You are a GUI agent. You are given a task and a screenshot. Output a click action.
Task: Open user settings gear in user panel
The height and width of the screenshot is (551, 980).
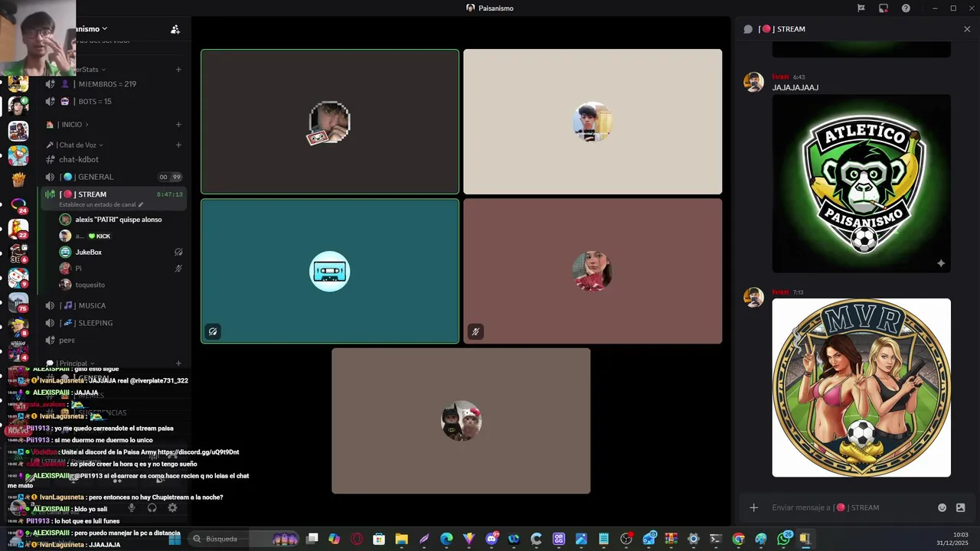(172, 507)
